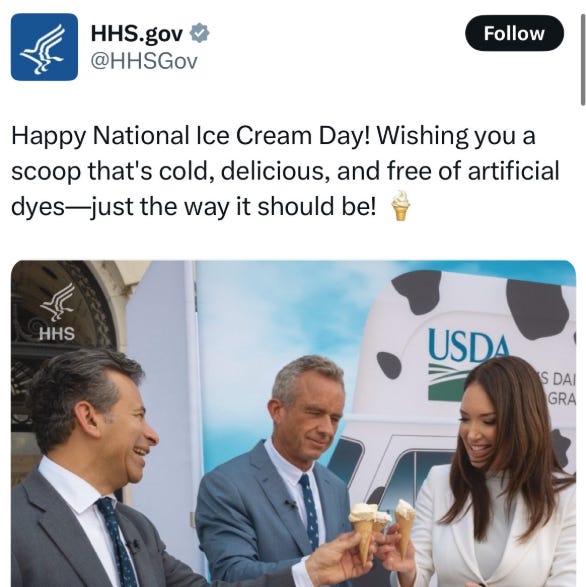
Task: Click the 'just the way it should be!' text
Action: (x=234, y=206)
